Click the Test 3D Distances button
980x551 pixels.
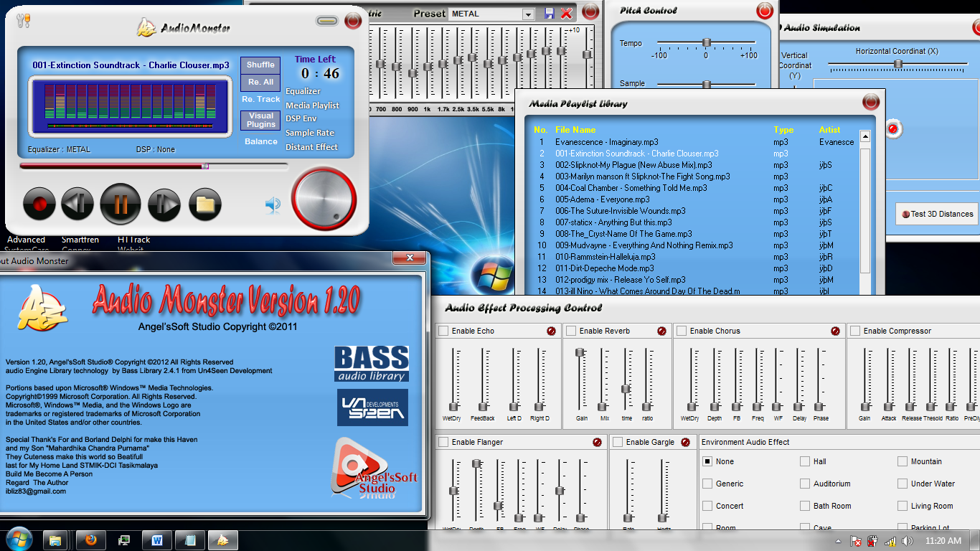point(937,214)
